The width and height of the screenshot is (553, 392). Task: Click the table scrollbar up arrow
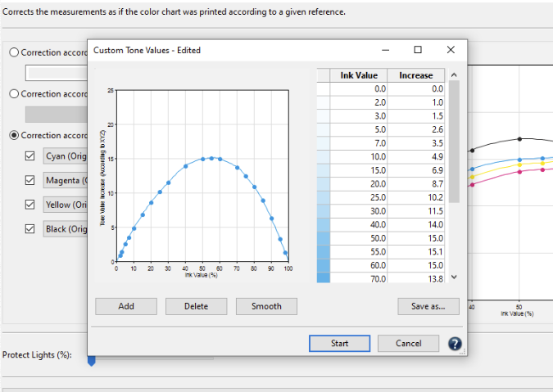point(454,74)
